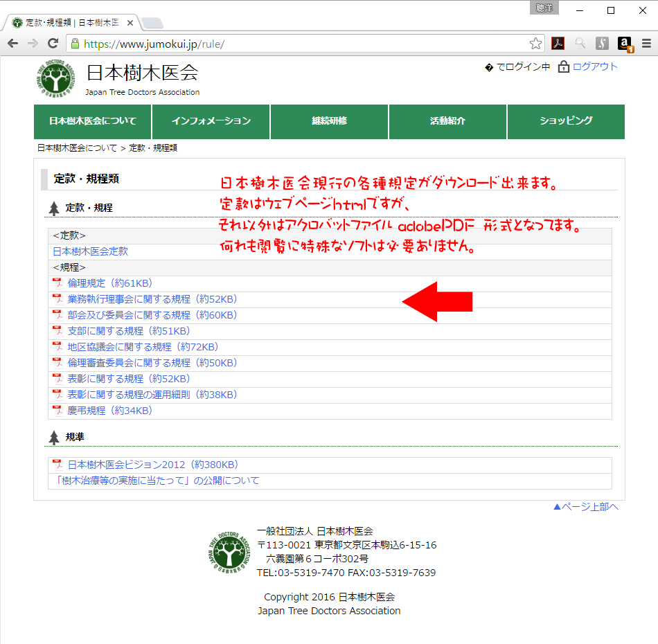
Task: Click breadcrumb 日本樹木医会について
Action: coord(77,148)
